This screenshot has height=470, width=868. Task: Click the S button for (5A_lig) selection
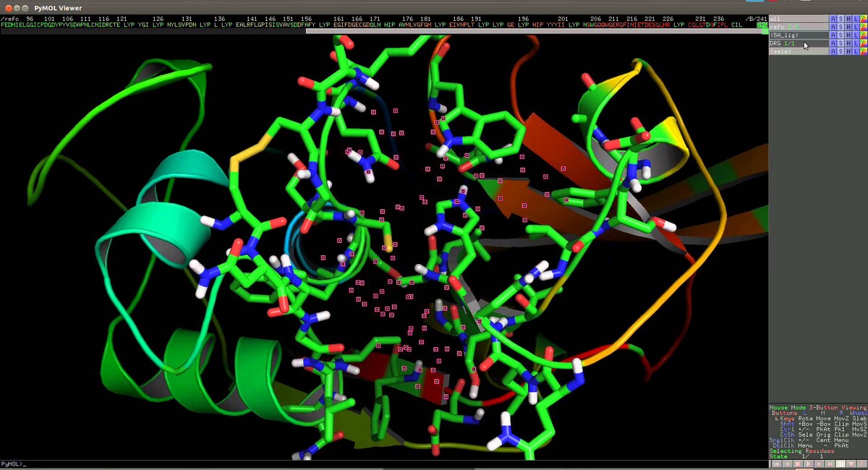841,35
